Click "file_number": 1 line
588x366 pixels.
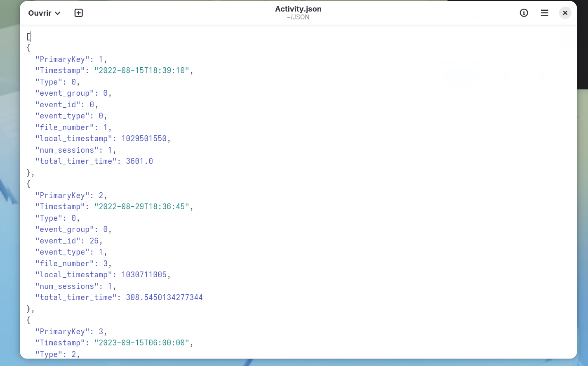(x=73, y=128)
